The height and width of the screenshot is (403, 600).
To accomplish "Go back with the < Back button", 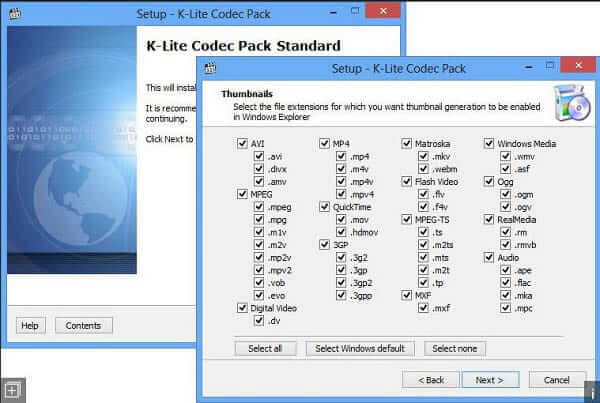I will pos(430,380).
